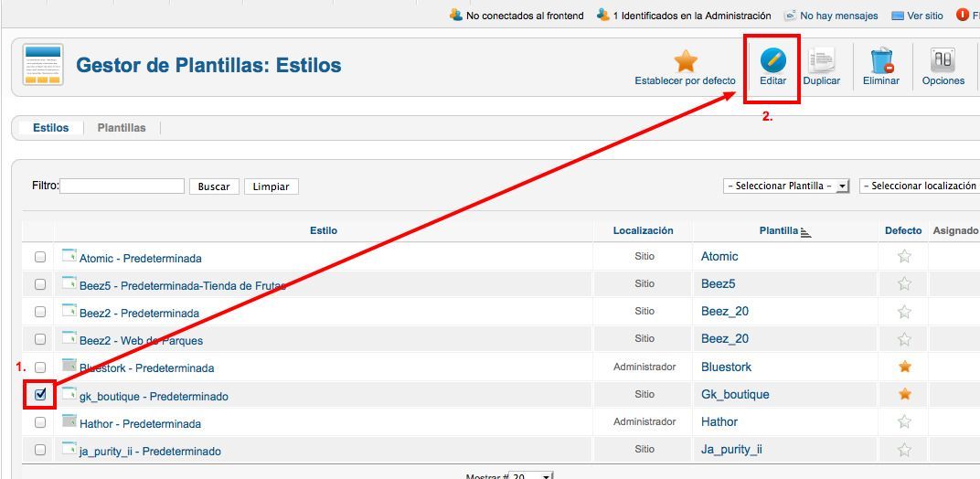Click the No hay mensajes envelope icon
This screenshot has height=479, width=980.
tap(790, 15)
